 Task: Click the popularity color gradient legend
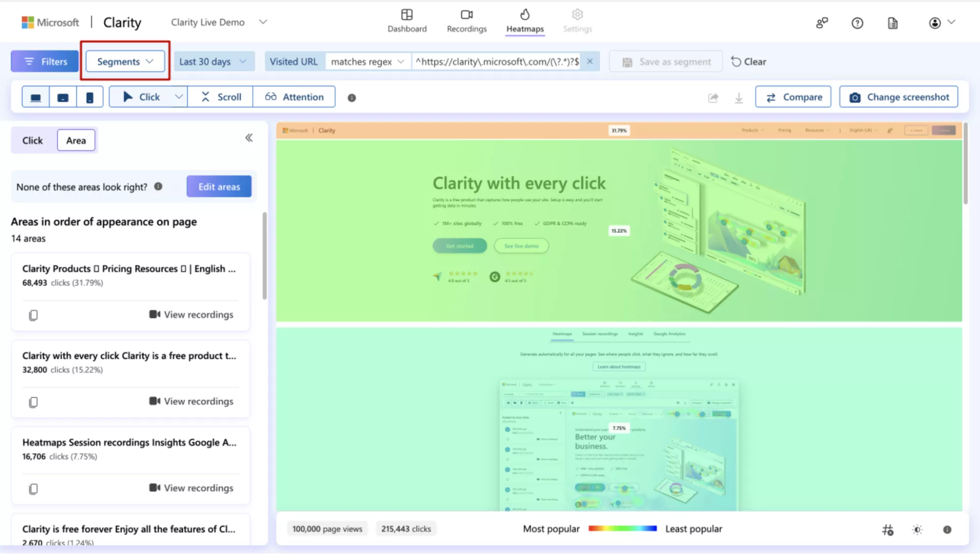tap(622, 529)
